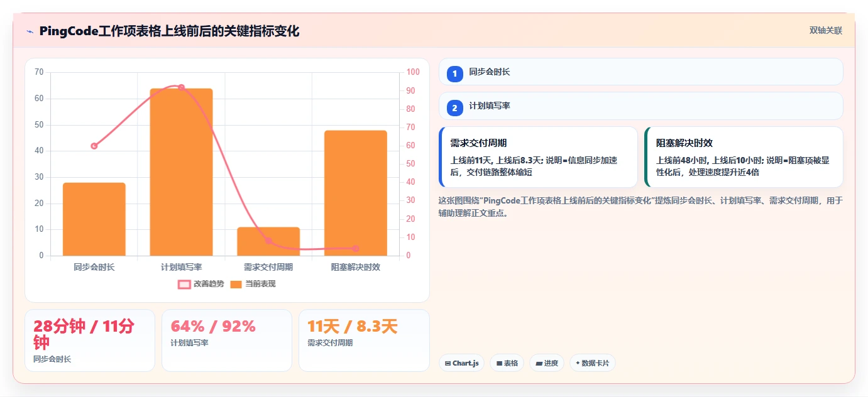868x397 pixels.
Task: Select list item 2 计划填写率
Action: point(641,106)
